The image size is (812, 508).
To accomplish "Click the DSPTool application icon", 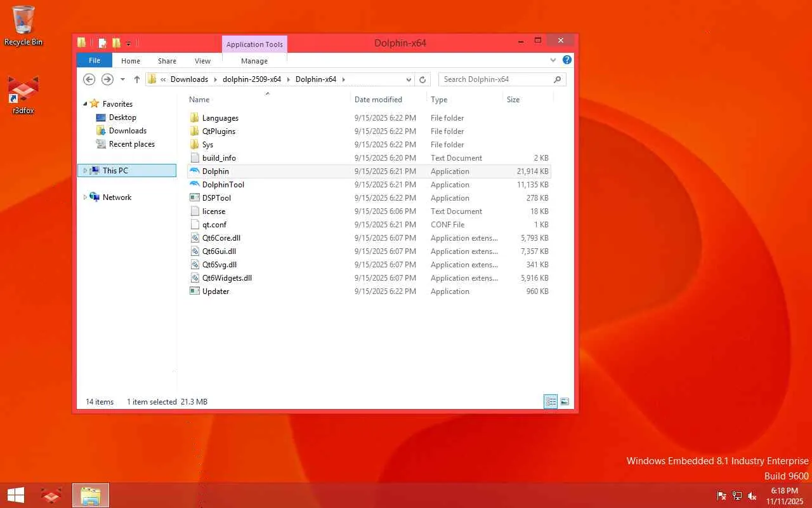I will (x=195, y=198).
